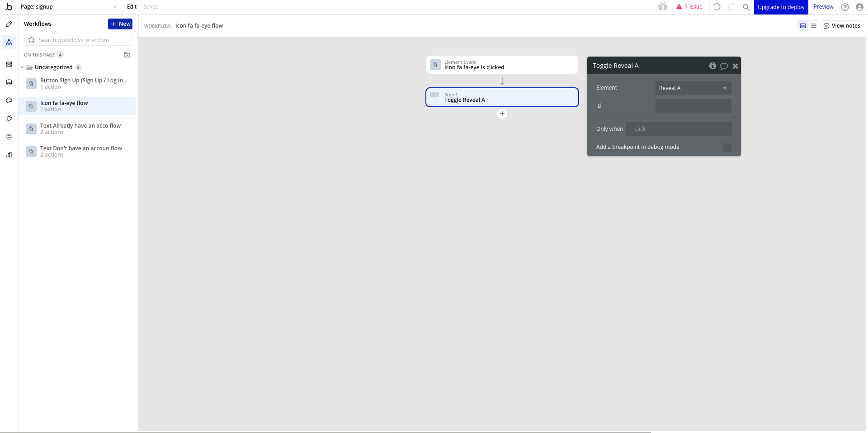Select Step 1 Toggle Reveal A card
This screenshot has width=868, height=433.
tap(502, 97)
